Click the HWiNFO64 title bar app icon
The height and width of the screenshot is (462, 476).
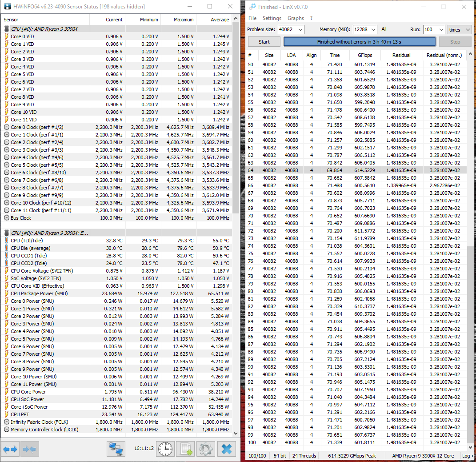coord(7,6)
